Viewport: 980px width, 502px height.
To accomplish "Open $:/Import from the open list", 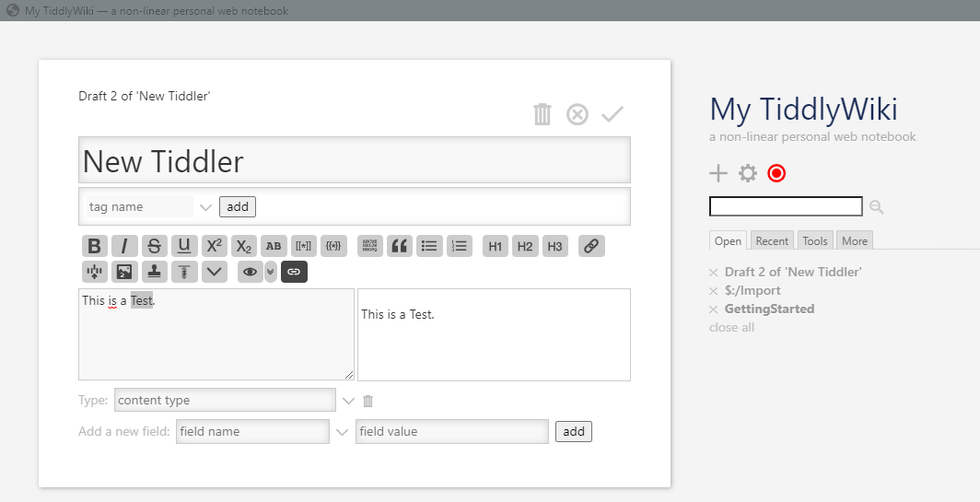I will [x=752, y=290].
